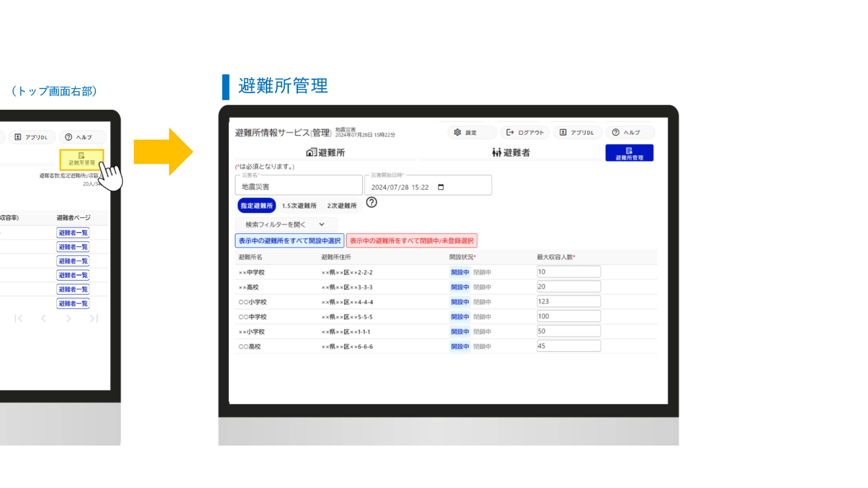Click the circled question mark beside shelter types
Image resolution: width=868 pixels, height=488 pixels.
[371, 202]
